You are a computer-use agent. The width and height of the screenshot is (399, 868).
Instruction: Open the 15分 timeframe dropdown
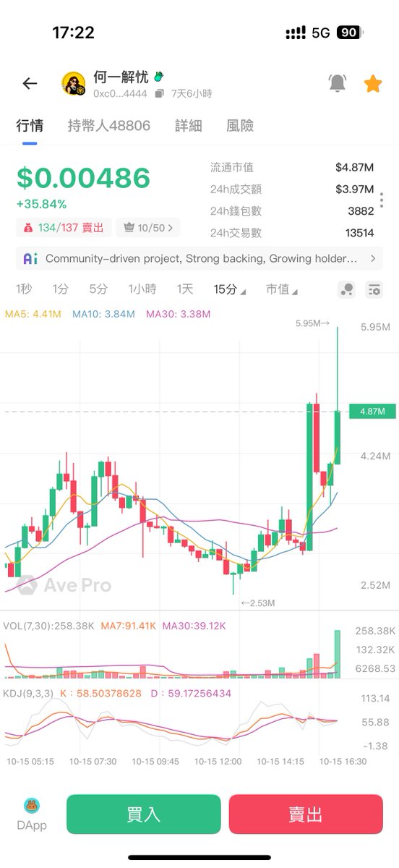click(229, 289)
